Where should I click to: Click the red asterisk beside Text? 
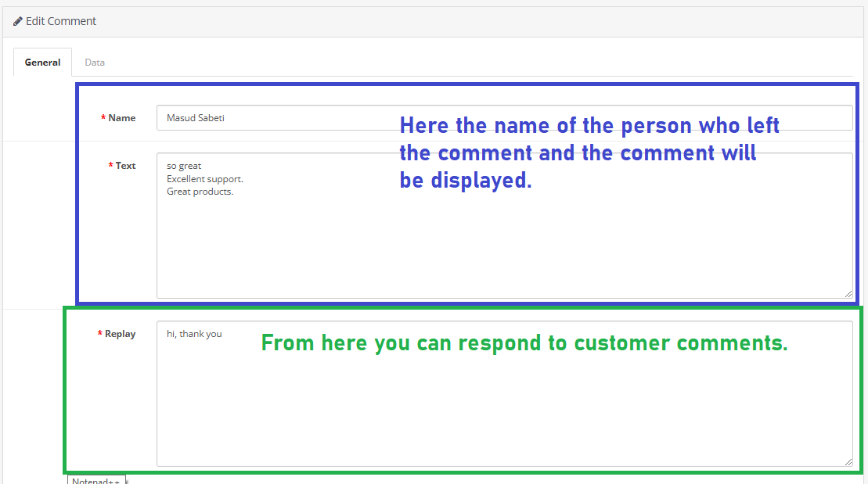click(110, 166)
